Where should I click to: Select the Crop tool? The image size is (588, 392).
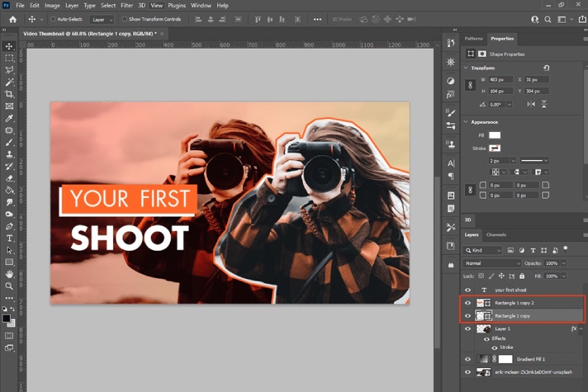point(9,94)
